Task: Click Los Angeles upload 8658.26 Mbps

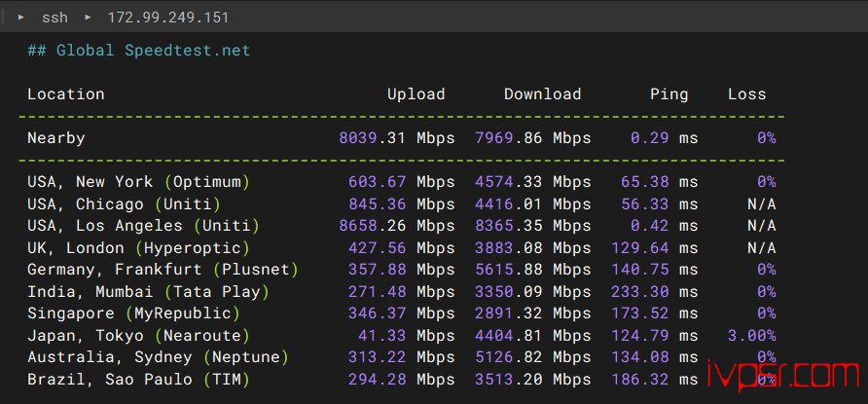Action: point(397,227)
